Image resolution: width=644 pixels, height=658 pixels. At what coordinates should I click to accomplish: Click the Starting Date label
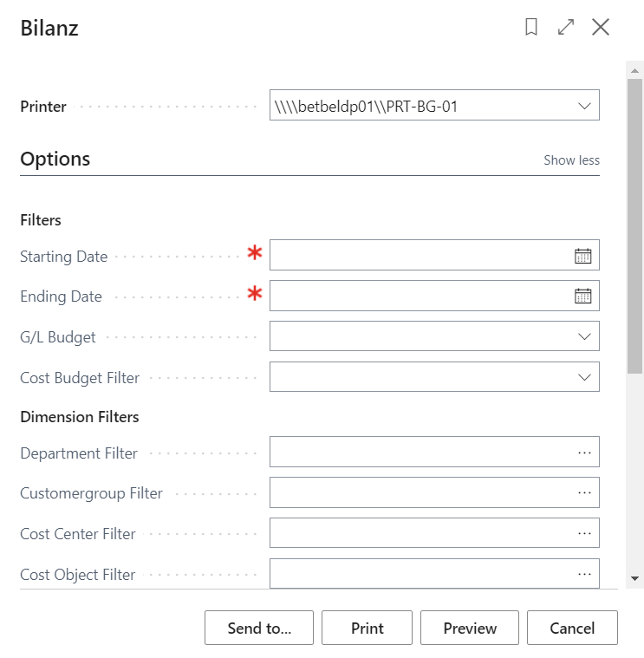click(x=64, y=257)
